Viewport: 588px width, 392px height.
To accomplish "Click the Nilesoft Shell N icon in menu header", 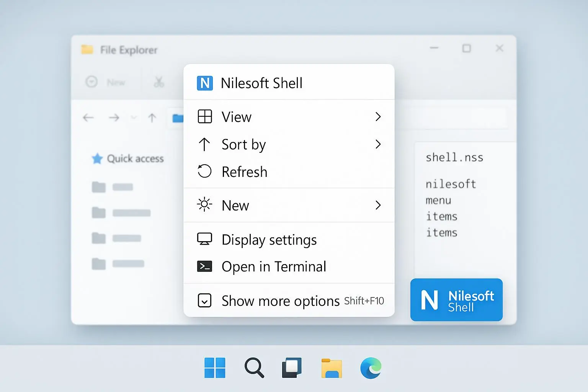I will point(205,83).
